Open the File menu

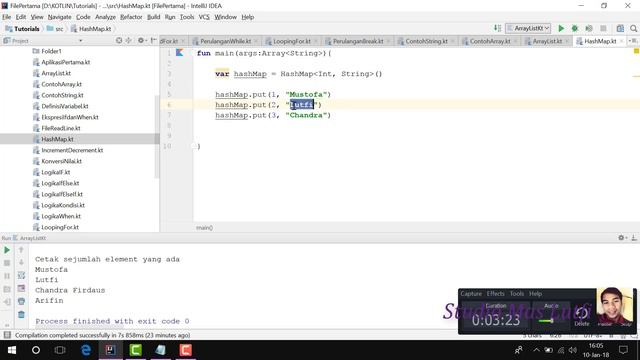[x=7, y=17]
